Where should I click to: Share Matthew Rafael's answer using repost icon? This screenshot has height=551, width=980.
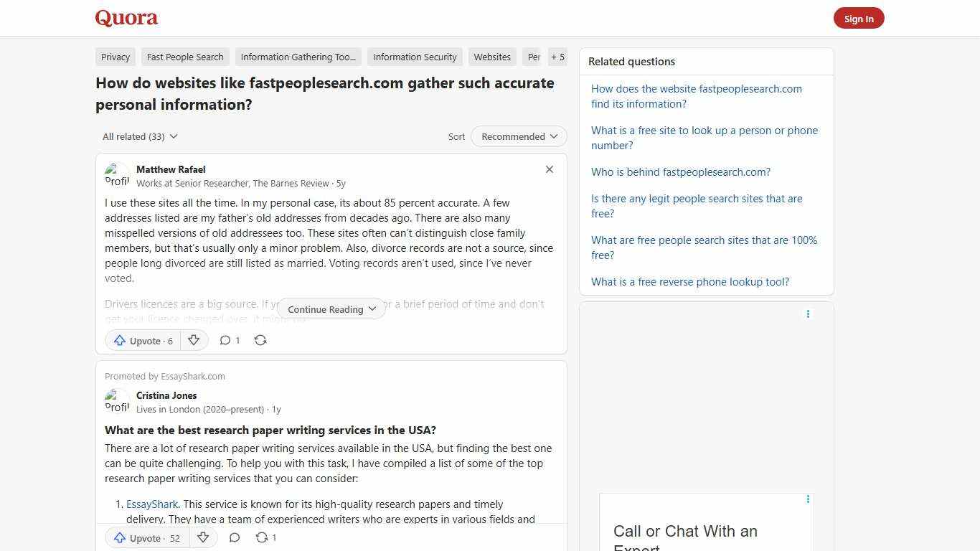(260, 340)
